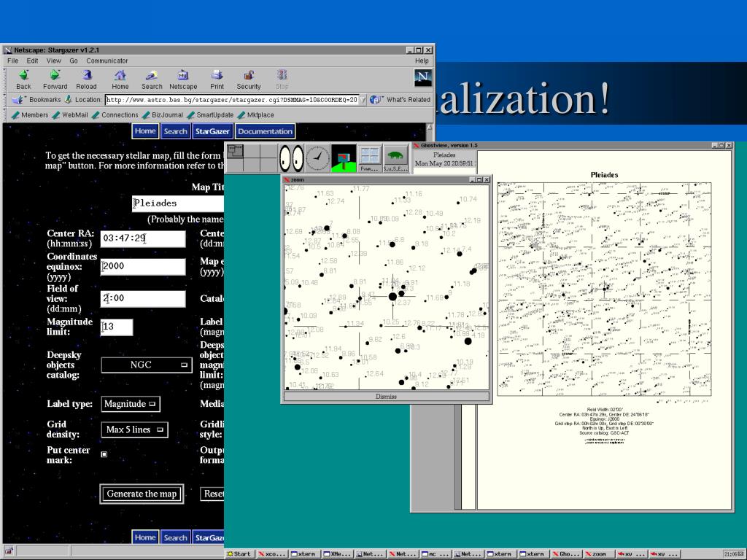Open the Go menu in Netscape
The image size is (747, 560).
pos(74,61)
